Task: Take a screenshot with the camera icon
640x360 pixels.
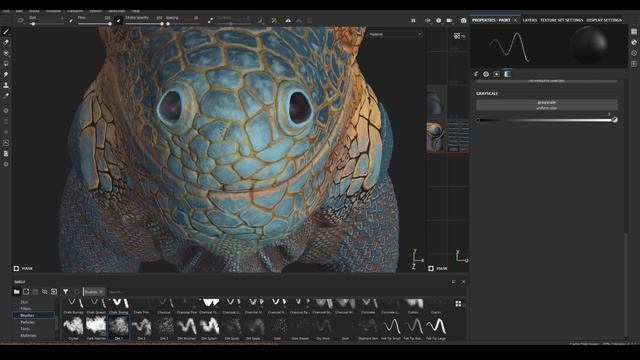Action: click(x=464, y=20)
